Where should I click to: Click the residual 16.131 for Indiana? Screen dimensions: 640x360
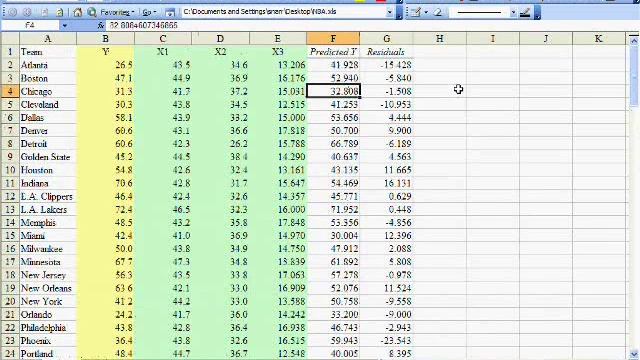(386, 183)
